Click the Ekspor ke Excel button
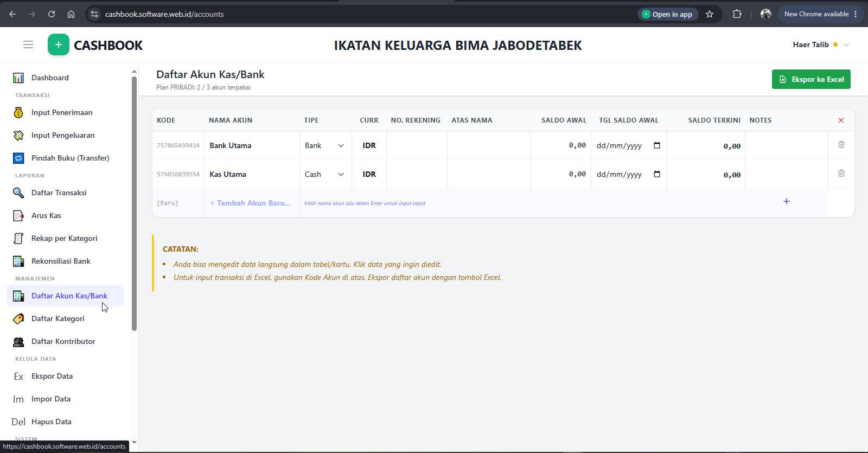This screenshot has width=868, height=453. tap(811, 79)
